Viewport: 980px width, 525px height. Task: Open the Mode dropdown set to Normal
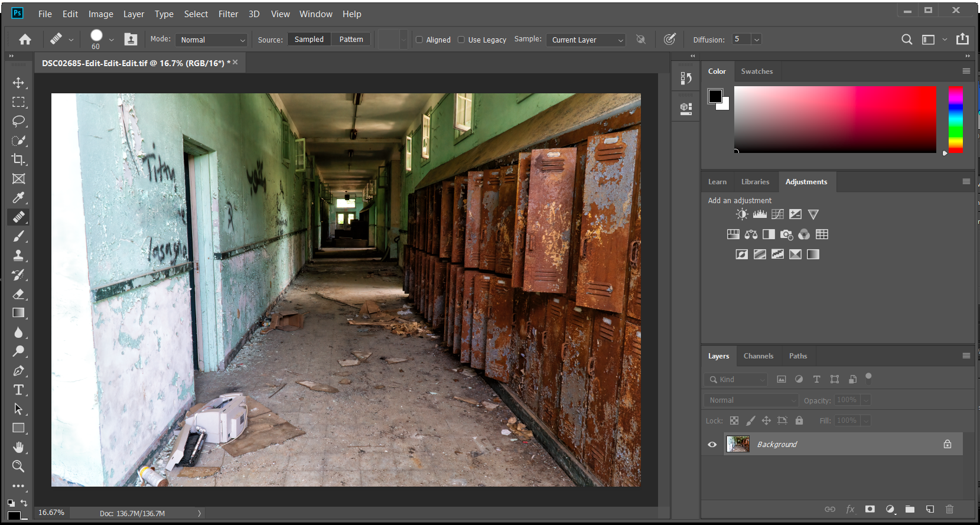pos(212,40)
